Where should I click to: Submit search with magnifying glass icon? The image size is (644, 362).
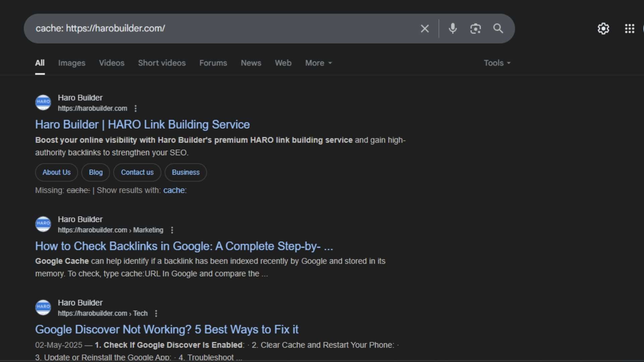pos(498,28)
